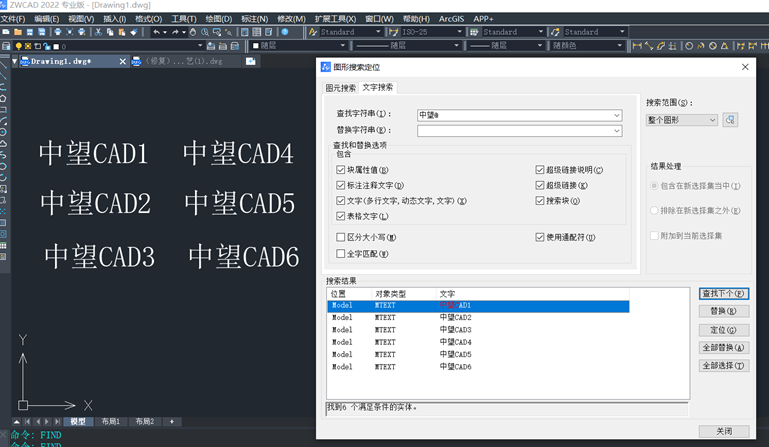Expand the 替换字符串 dropdown
This screenshot has width=769, height=447.
tap(616, 131)
